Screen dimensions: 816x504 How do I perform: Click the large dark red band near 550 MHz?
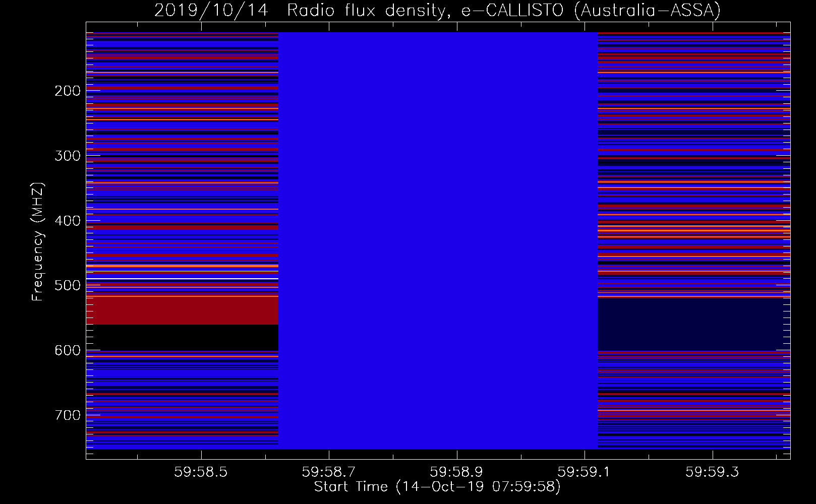click(182, 311)
